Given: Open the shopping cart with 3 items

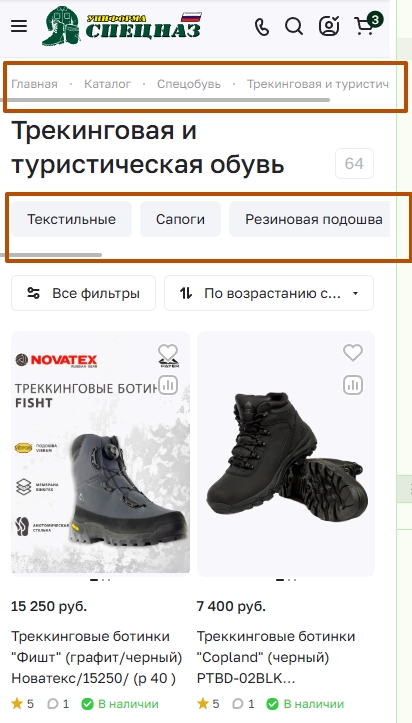Looking at the screenshot, I should point(367,25).
